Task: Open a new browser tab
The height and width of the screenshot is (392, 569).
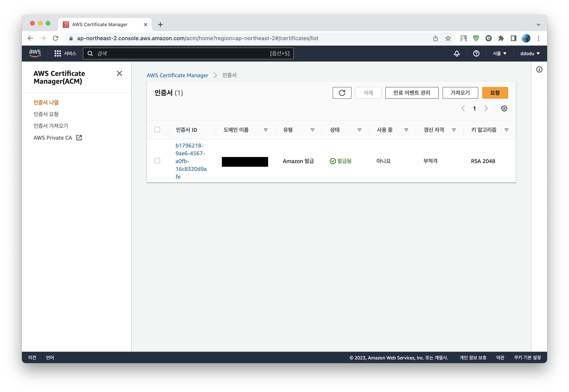Action: click(160, 25)
